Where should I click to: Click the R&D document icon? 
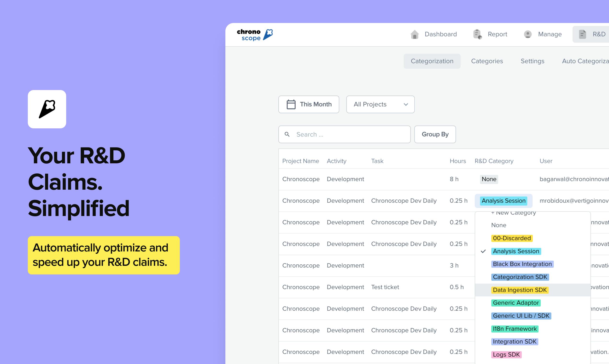(x=582, y=34)
